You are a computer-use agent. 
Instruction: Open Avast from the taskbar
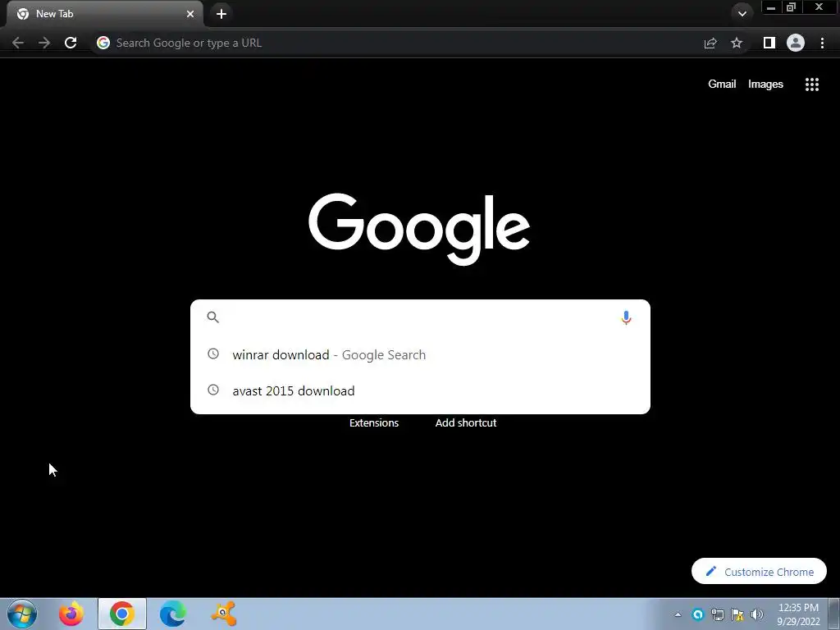coord(223,614)
